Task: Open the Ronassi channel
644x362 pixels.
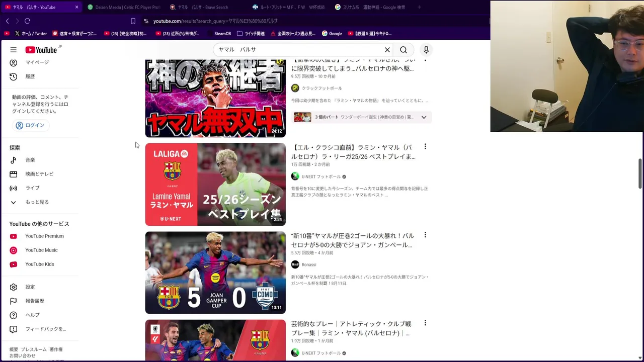Action: [309, 265]
